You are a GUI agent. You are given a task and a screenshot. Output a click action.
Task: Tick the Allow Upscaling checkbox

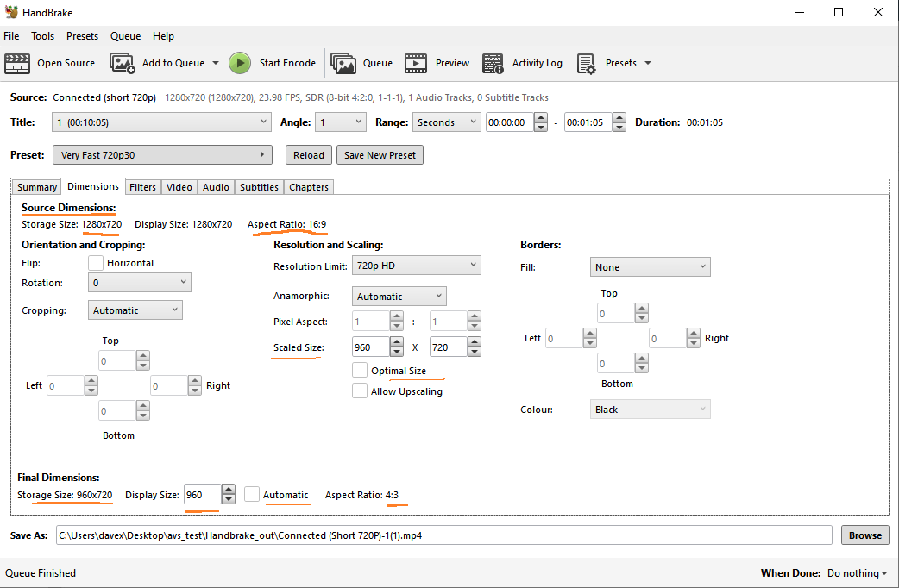(360, 391)
